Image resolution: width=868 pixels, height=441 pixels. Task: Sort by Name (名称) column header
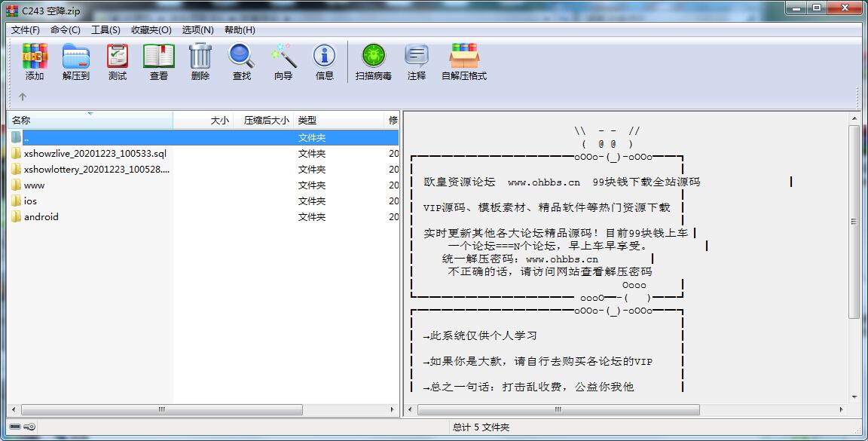click(90, 120)
